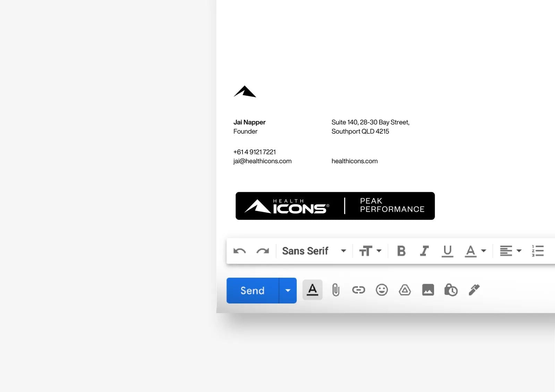Click the jai@healthicons.com email address

(263, 161)
